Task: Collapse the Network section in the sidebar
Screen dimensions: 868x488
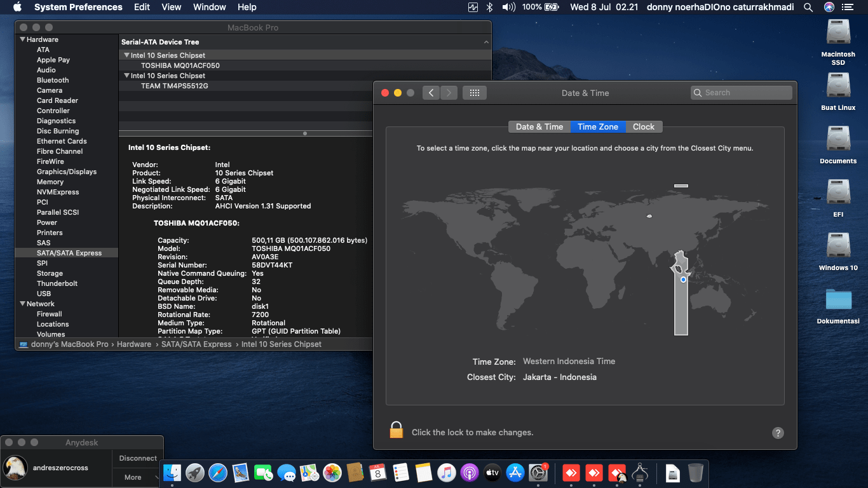Action: coord(23,304)
